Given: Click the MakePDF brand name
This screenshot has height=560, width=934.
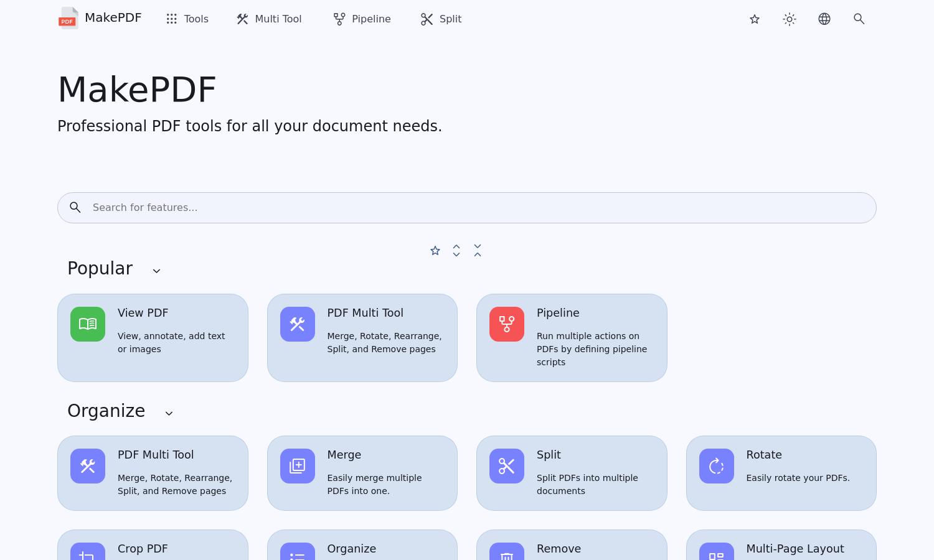Looking at the screenshot, I should tap(113, 18).
